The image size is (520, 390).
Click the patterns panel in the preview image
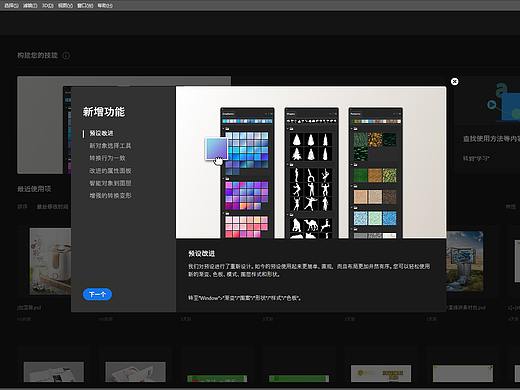pyautogui.click(x=376, y=173)
